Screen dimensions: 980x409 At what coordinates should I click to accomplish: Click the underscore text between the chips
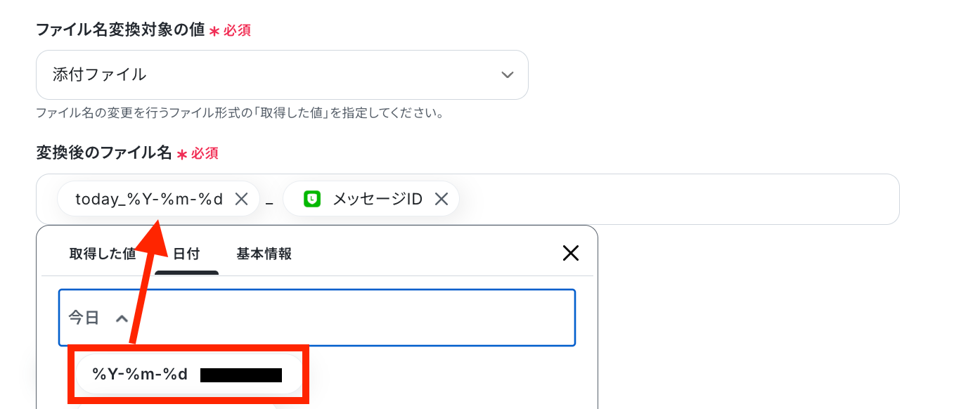coord(269,202)
